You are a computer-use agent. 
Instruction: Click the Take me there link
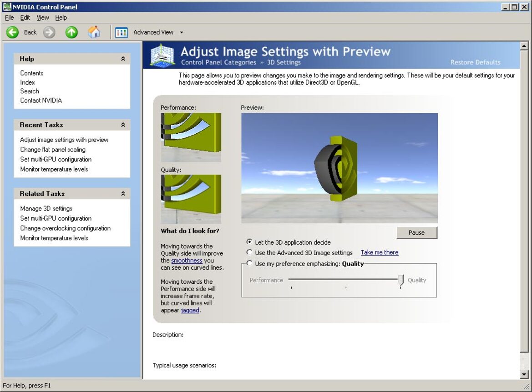(x=380, y=252)
